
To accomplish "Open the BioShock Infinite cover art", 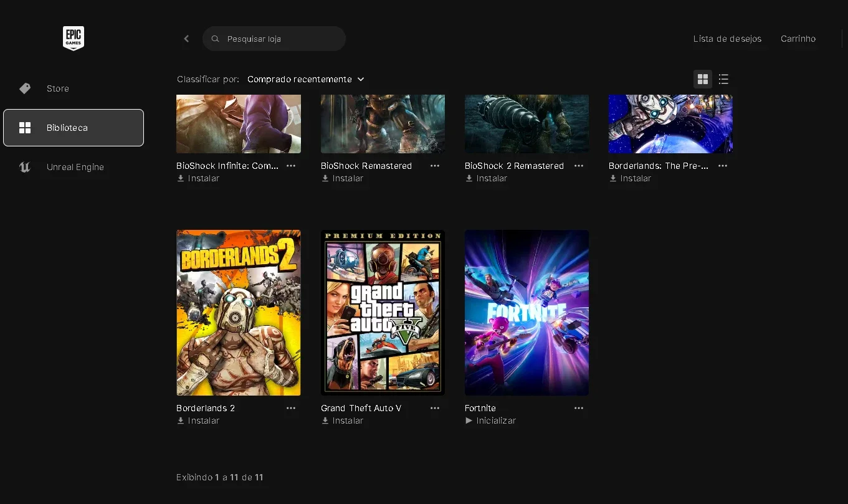I will (239, 124).
